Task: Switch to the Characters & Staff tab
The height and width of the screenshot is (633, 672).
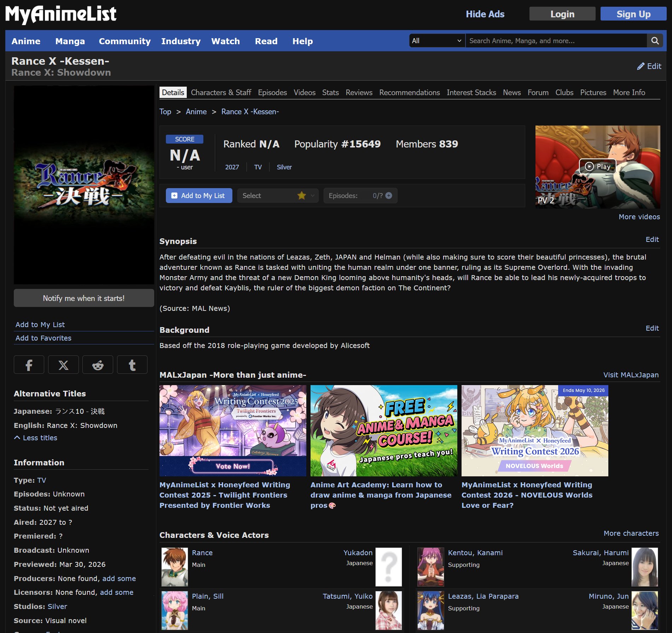Action: pos(221,92)
